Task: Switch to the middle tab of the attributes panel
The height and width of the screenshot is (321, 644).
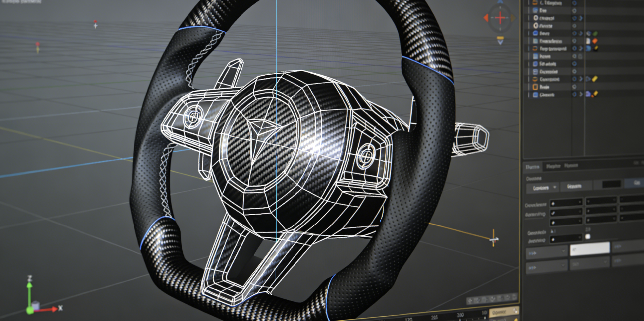Action: point(553,166)
